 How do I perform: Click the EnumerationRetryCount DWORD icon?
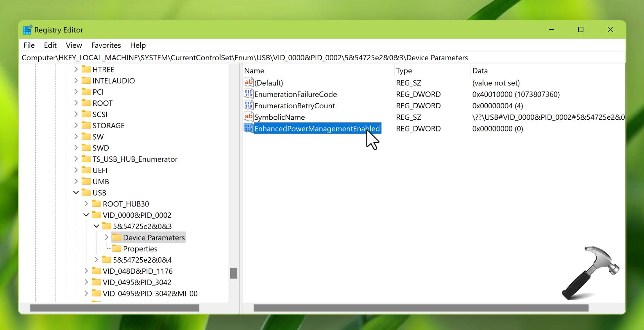point(248,105)
